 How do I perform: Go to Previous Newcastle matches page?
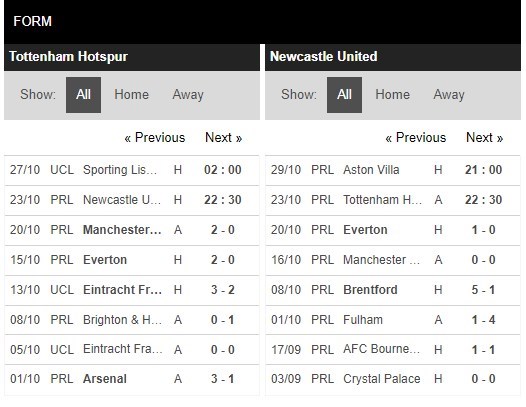[416, 138]
